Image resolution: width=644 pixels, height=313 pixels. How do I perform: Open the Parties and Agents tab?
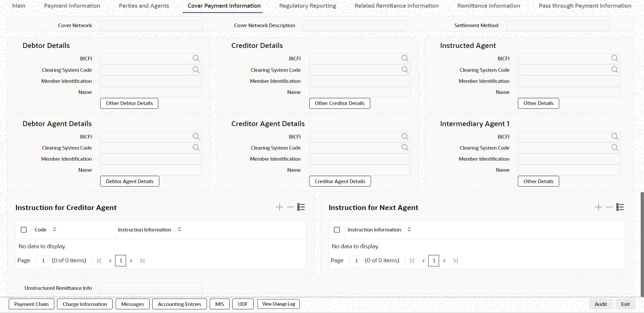click(144, 6)
